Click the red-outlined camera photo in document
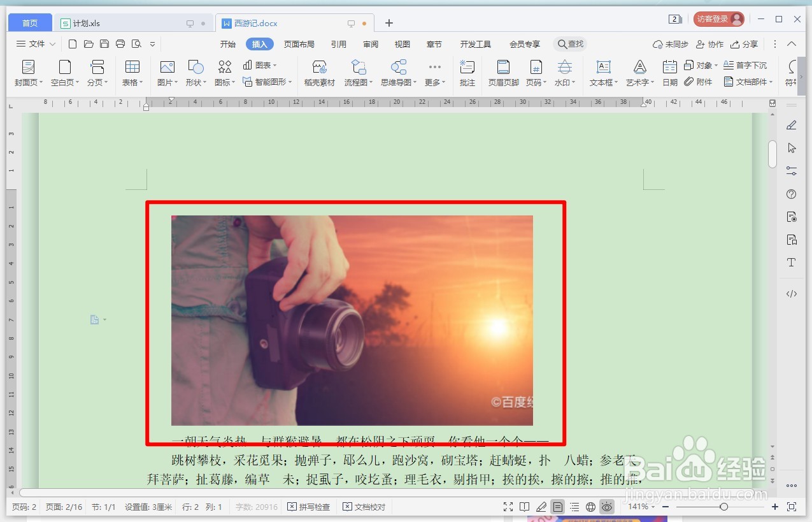The width and height of the screenshot is (812, 522). point(352,320)
